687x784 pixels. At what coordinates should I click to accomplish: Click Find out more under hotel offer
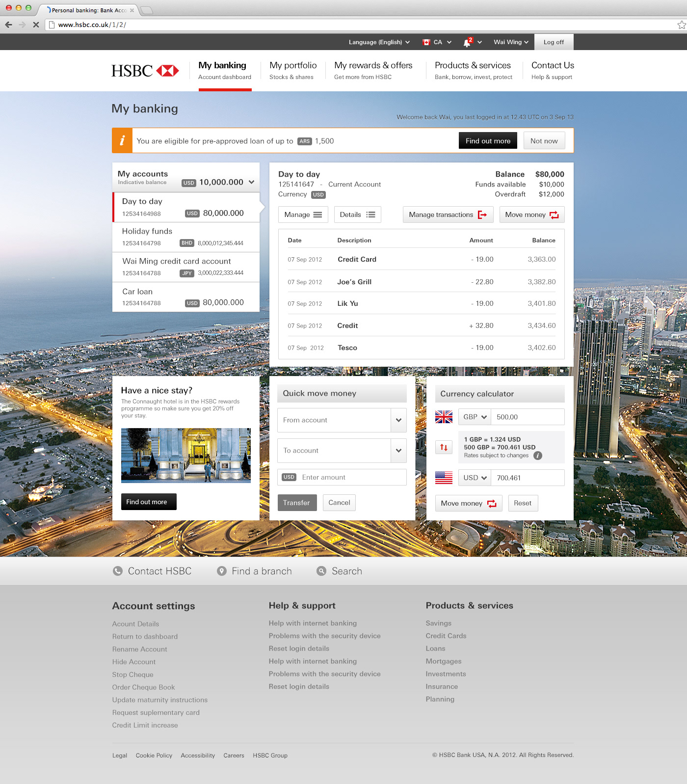149,502
